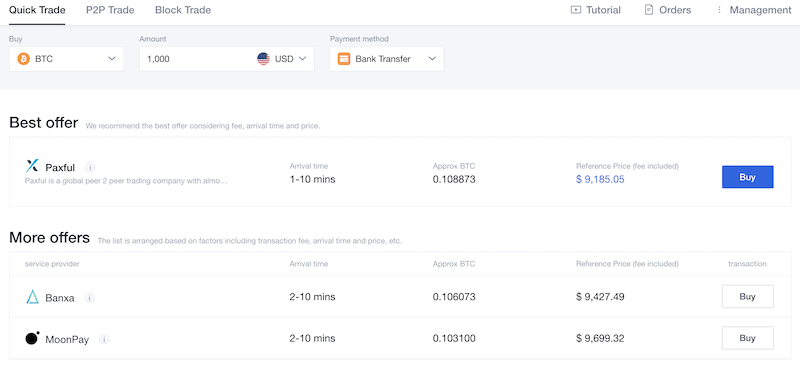The height and width of the screenshot is (389, 800).
Task: Click Paxful arrival time 1-10 mins
Action: click(312, 179)
